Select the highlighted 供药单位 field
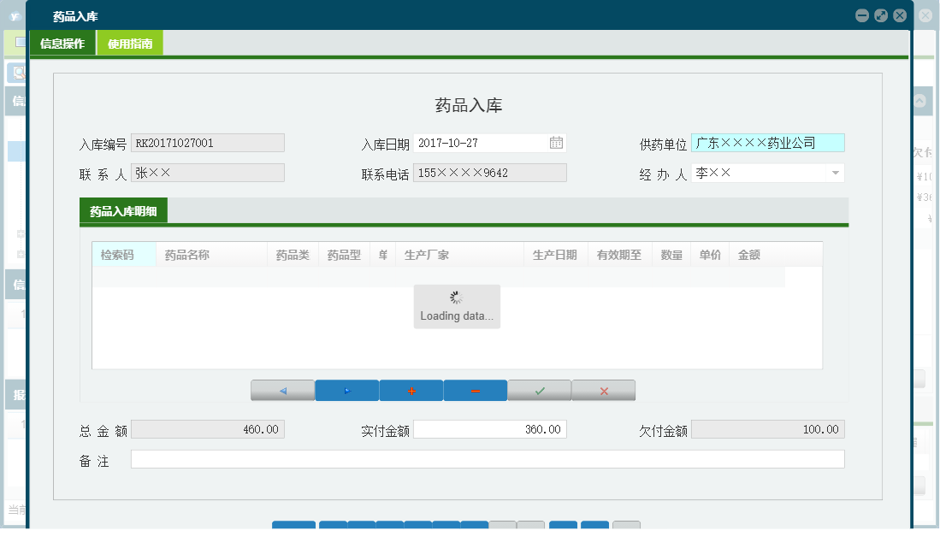This screenshot has height=560, width=940. pyautogui.click(x=767, y=142)
